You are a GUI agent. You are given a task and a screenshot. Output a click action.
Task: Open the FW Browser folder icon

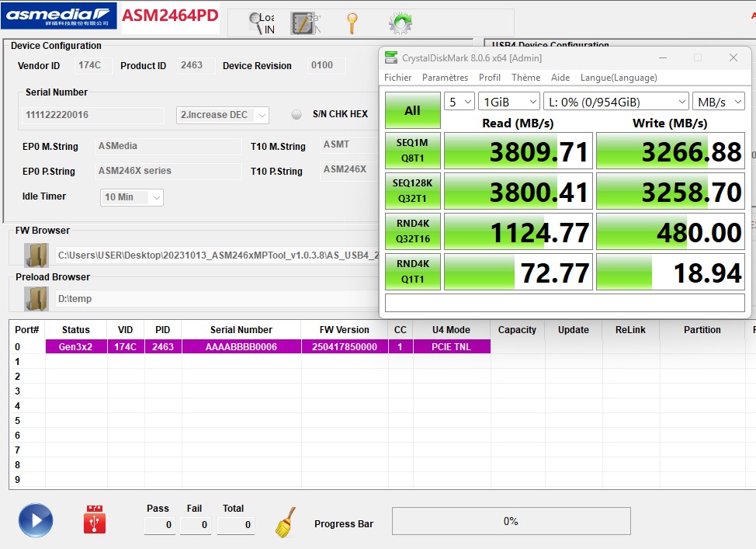click(x=36, y=255)
